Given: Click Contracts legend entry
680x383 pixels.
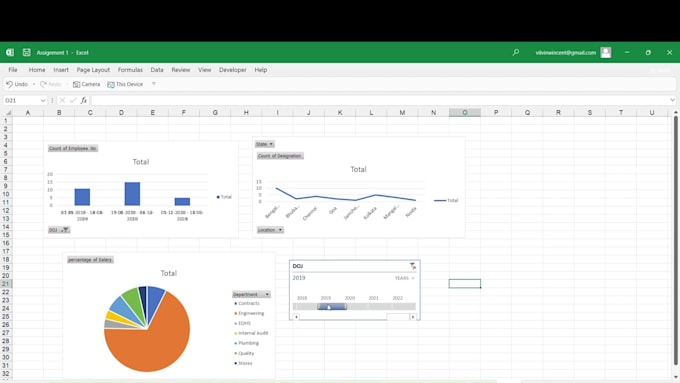Looking at the screenshot, I should [247, 303].
